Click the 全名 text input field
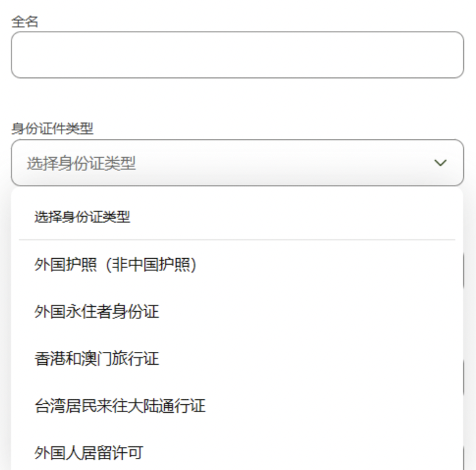Image resolution: width=476 pixels, height=470 pixels. tap(237, 55)
